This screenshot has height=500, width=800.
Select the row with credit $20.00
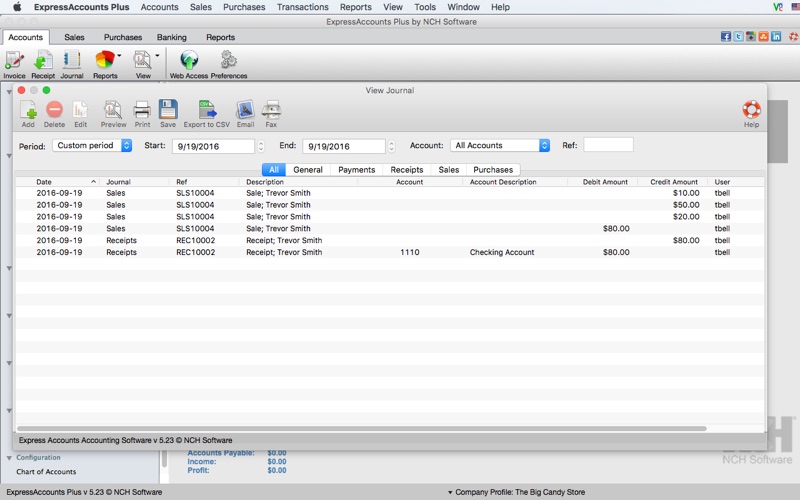[x=390, y=216]
